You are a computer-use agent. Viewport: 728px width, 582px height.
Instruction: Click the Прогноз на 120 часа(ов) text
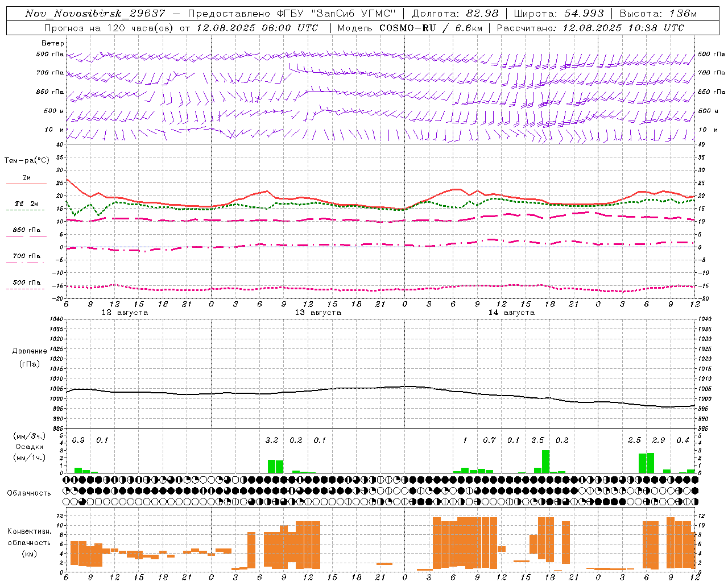point(109,28)
